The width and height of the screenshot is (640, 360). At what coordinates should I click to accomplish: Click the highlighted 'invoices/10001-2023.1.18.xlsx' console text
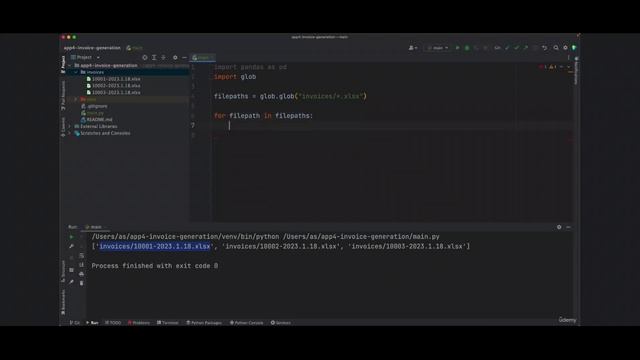click(155, 247)
